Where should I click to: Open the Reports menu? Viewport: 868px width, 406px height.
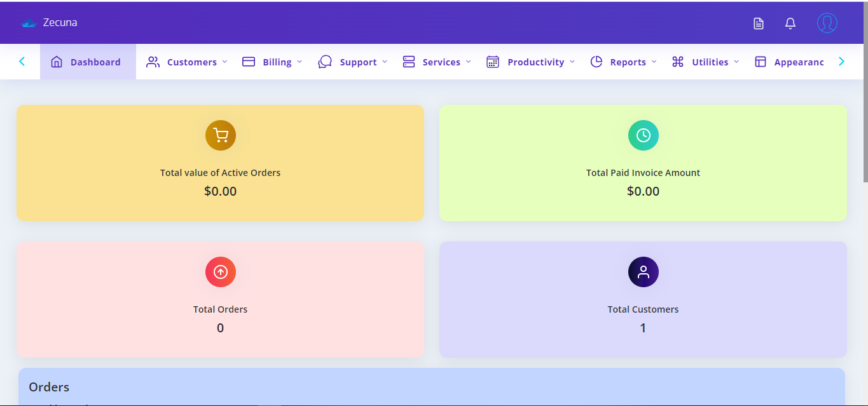pyautogui.click(x=623, y=62)
